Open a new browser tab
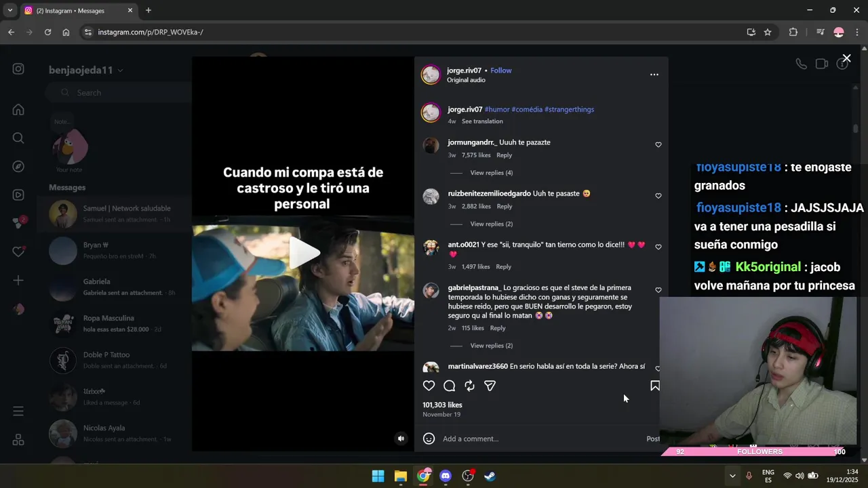This screenshot has width=868, height=488. coord(149,10)
